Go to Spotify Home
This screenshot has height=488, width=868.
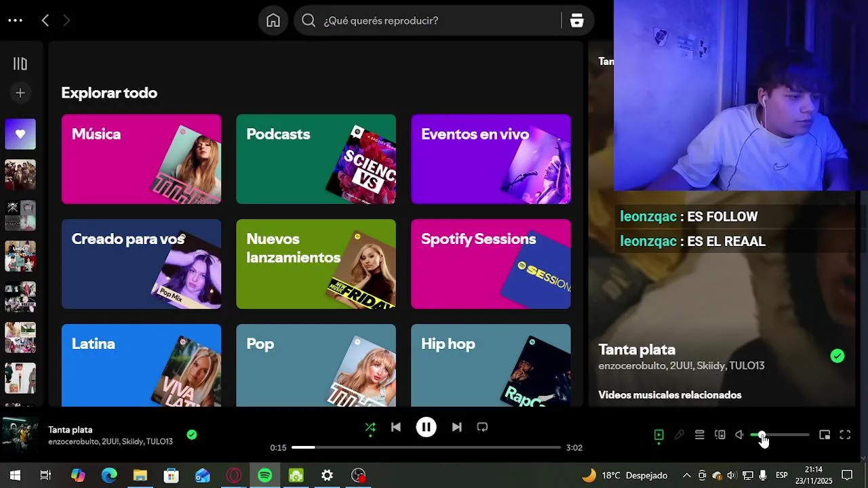pyautogui.click(x=273, y=20)
